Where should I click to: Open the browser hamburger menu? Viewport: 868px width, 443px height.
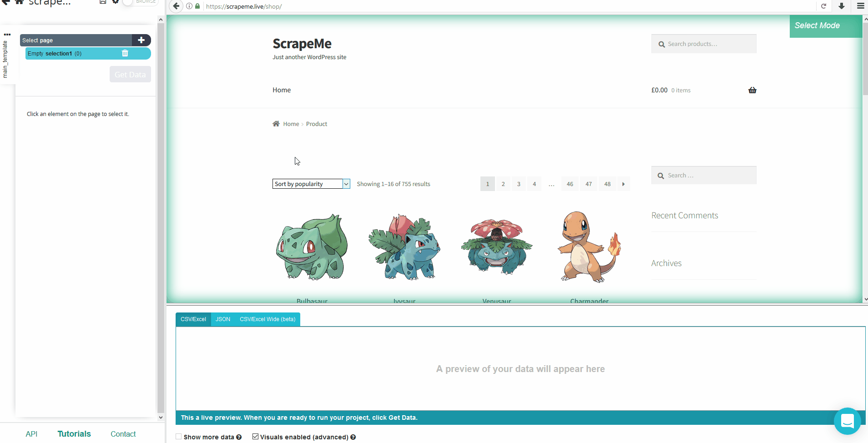coord(860,6)
